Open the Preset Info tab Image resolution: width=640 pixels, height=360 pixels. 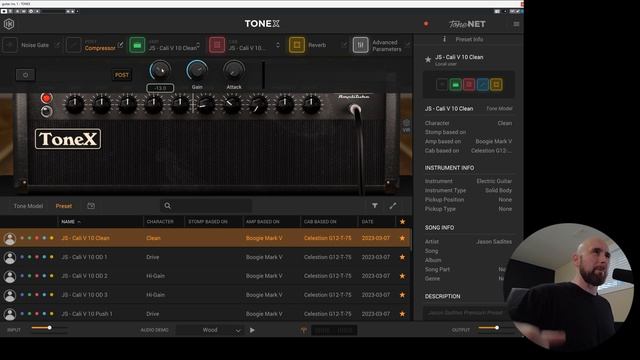[469, 40]
